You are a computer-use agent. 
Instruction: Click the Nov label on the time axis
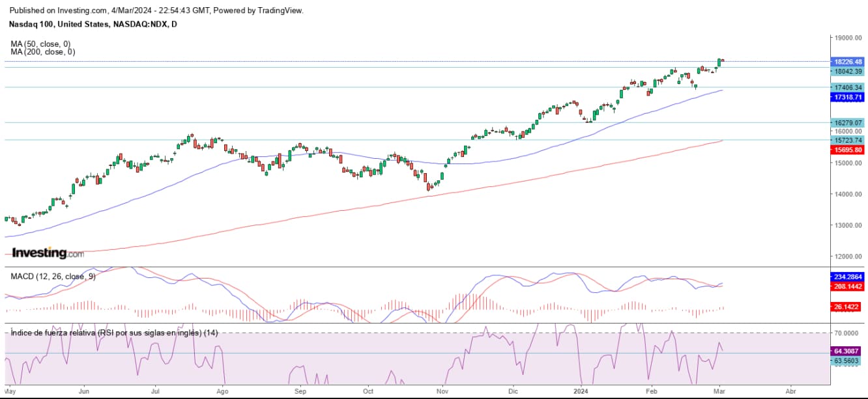coord(442,392)
